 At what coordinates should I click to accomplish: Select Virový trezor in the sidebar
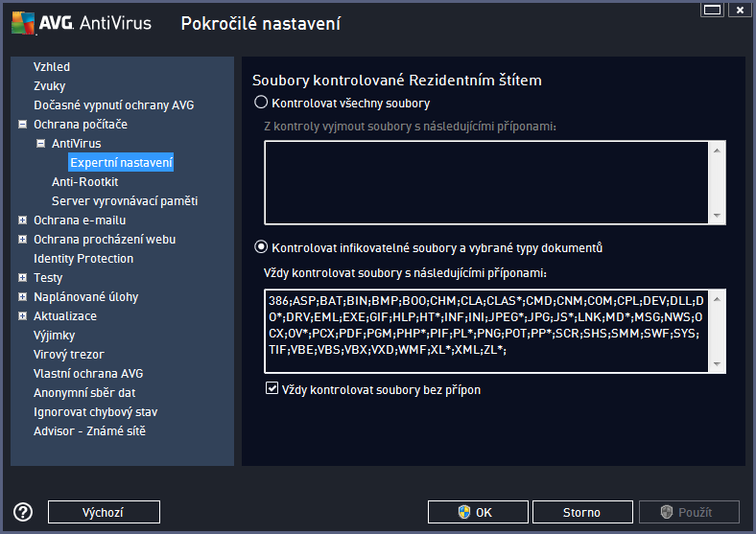click(x=68, y=354)
